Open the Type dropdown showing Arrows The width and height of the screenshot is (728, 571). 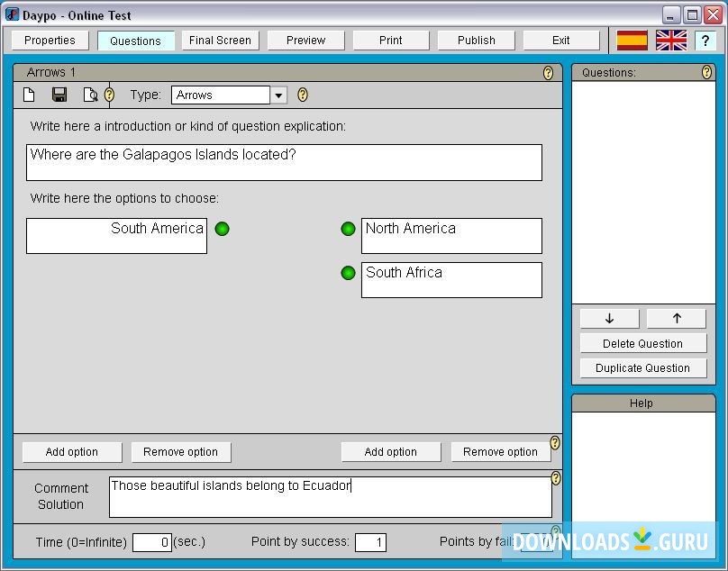(278, 94)
